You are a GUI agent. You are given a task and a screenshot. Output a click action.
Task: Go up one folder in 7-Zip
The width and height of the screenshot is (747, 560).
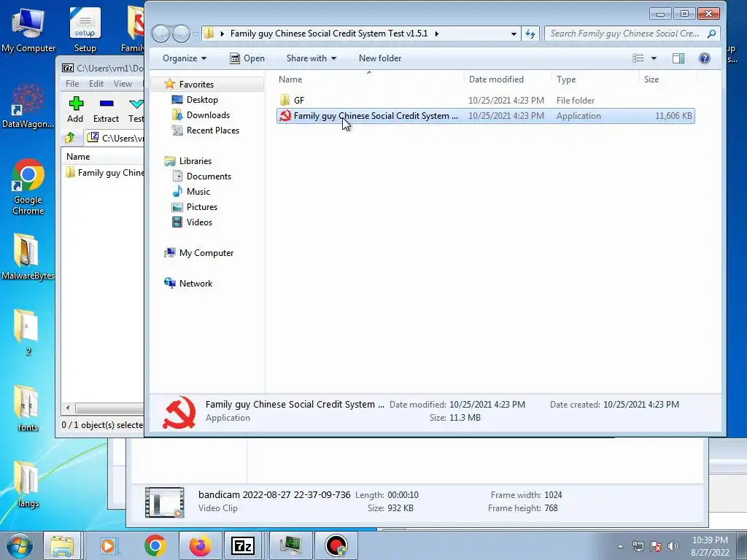pos(70,138)
